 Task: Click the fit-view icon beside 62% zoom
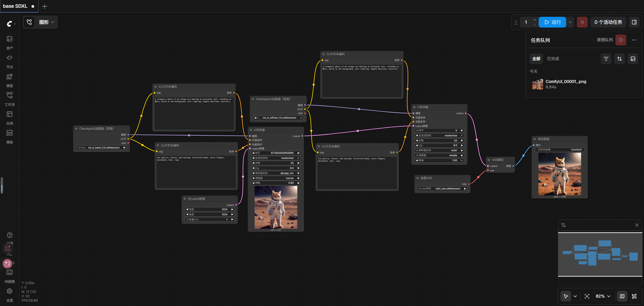pos(587,296)
